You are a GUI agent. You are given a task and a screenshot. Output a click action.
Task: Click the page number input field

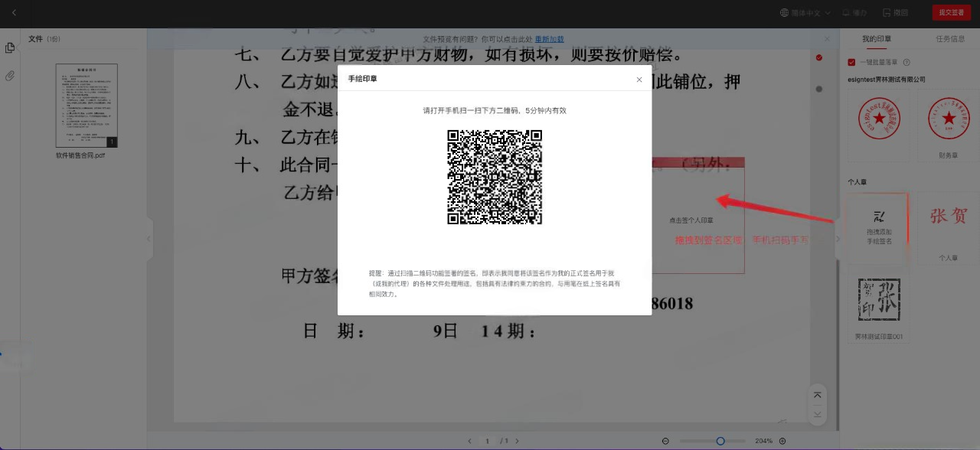487,441
